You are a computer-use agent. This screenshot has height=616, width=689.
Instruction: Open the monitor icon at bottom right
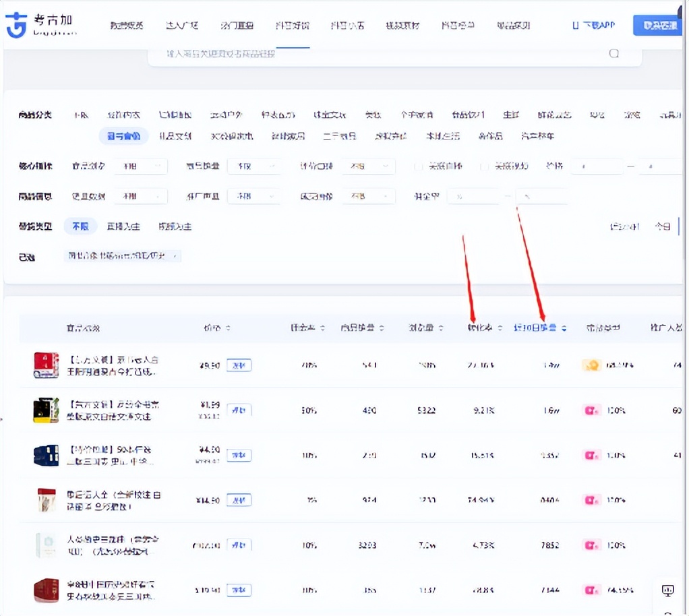click(x=668, y=590)
